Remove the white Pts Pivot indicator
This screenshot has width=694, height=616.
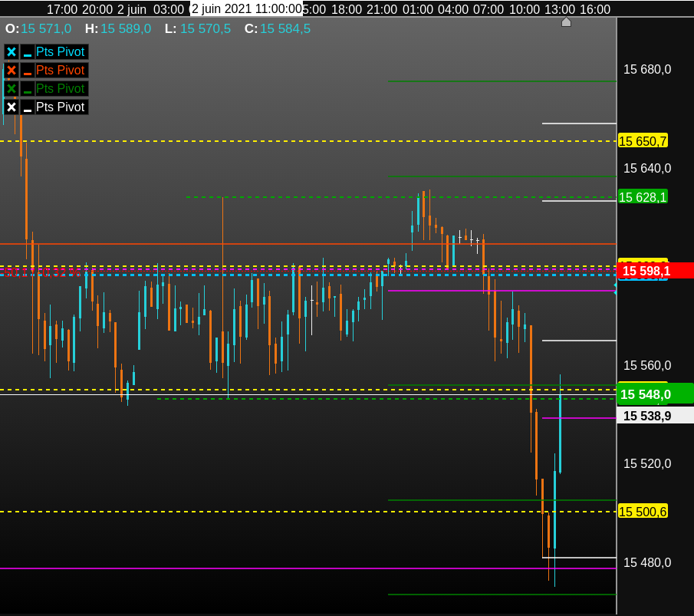point(12,107)
